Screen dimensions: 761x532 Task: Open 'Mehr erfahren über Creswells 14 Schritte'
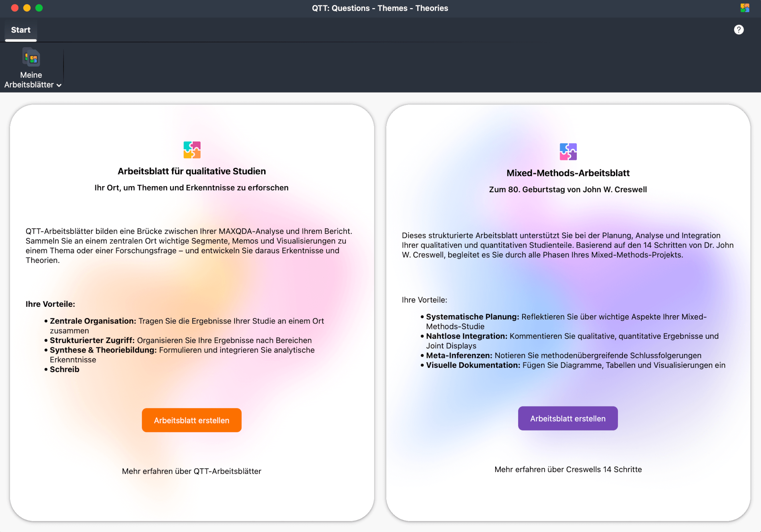[568, 469]
